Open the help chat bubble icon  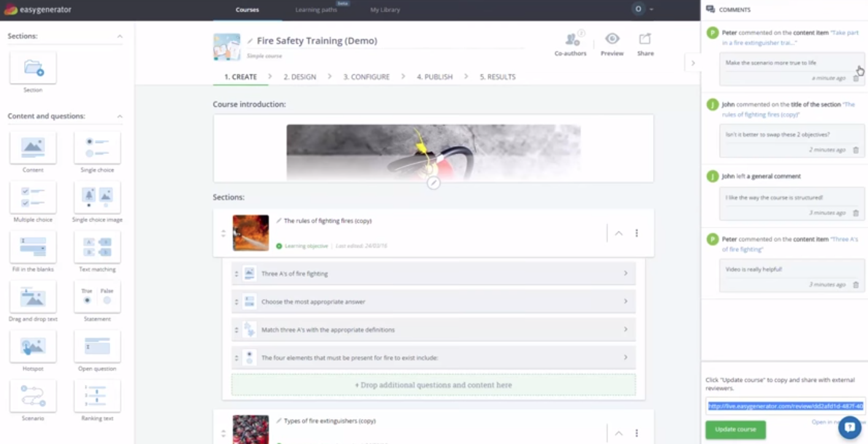click(850, 427)
